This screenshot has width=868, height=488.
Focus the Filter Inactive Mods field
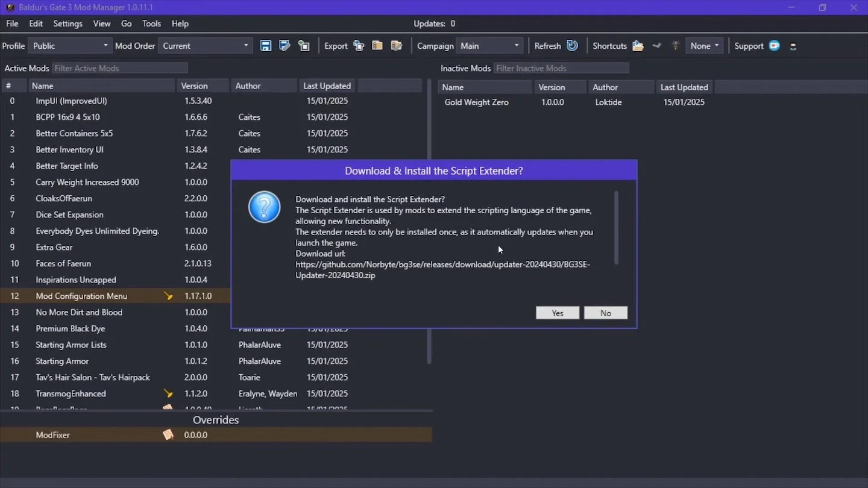point(561,68)
